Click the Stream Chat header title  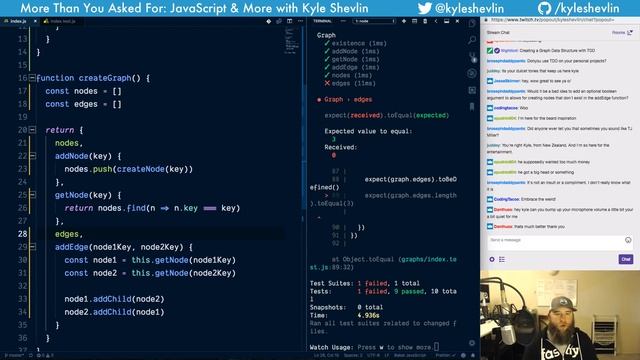point(498,33)
